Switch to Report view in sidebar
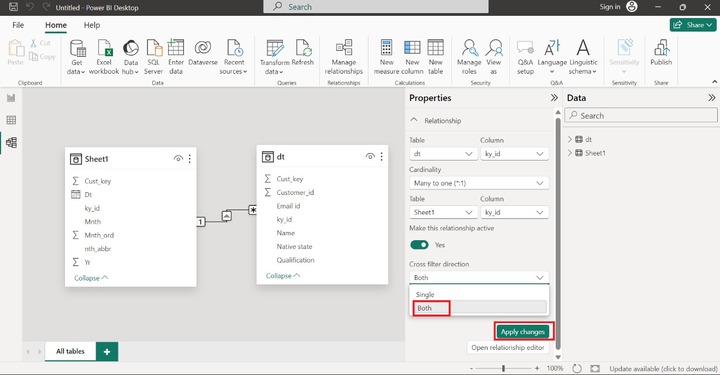 point(11,98)
